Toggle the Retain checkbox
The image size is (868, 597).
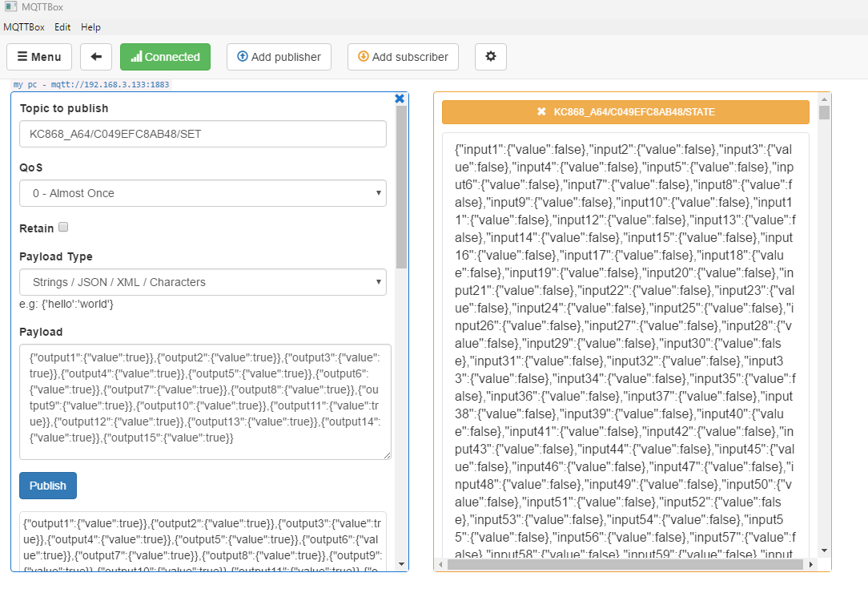(x=63, y=228)
